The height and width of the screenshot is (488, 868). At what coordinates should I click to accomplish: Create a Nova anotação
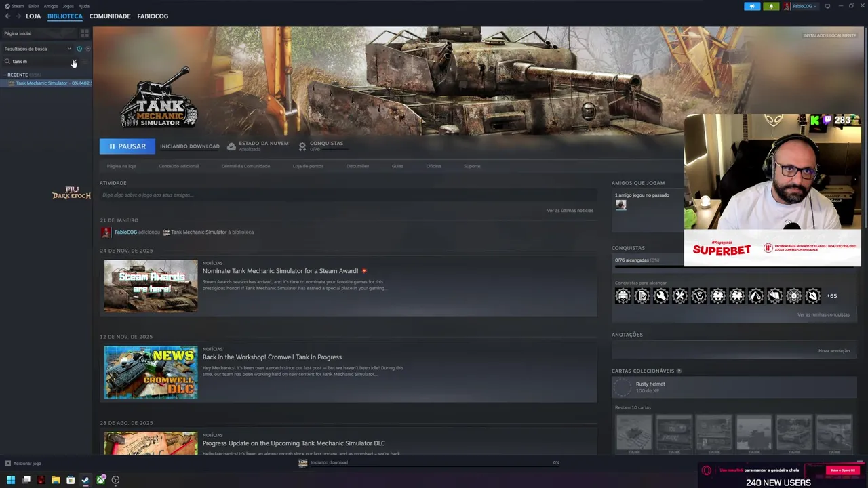(x=834, y=351)
